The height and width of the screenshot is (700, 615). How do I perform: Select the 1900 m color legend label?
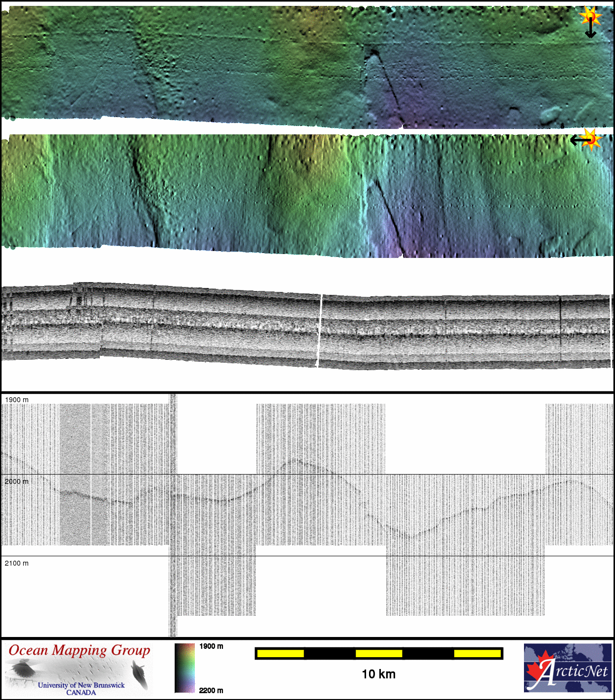pos(211,646)
